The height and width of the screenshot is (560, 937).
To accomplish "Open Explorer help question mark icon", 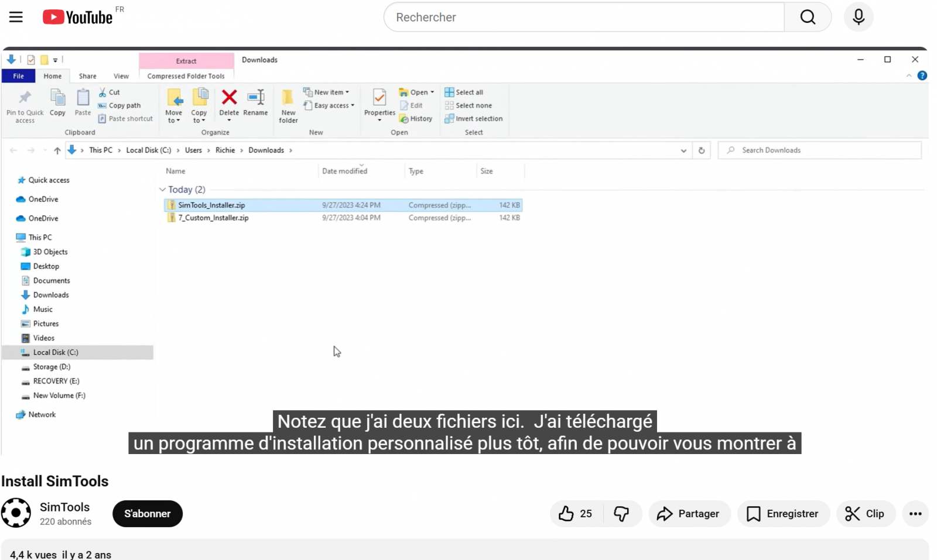I will [922, 75].
